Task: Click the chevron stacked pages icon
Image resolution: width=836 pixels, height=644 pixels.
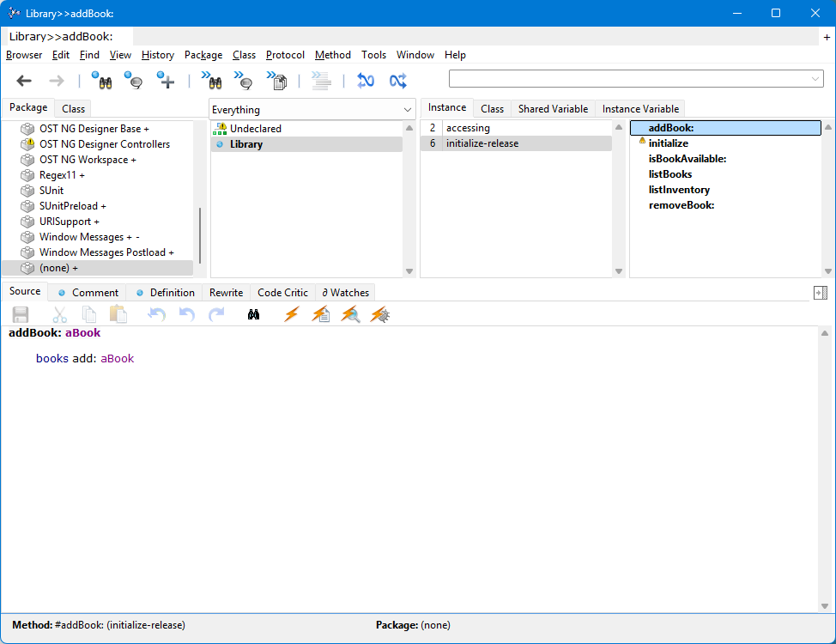Action: [276, 81]
